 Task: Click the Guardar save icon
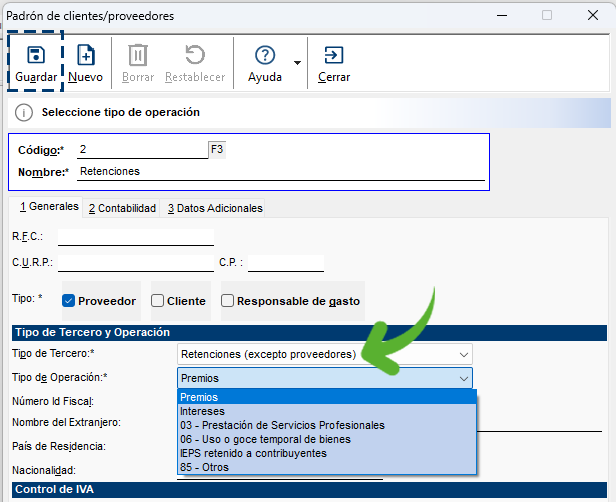(35, 55)
